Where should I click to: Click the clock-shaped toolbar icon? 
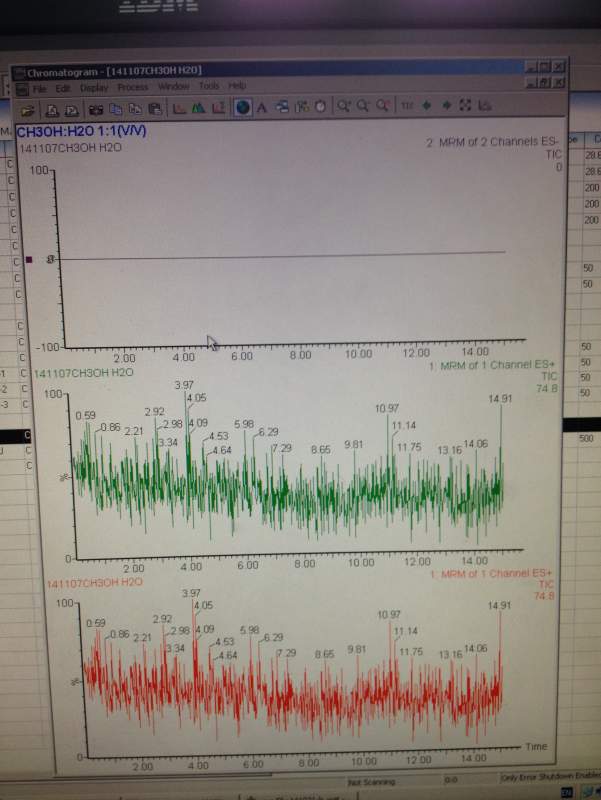(x=320, y=106)
